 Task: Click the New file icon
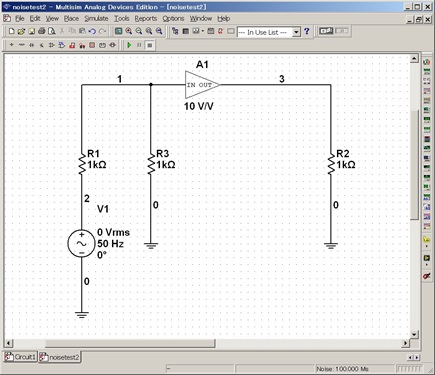pos(11,31)
